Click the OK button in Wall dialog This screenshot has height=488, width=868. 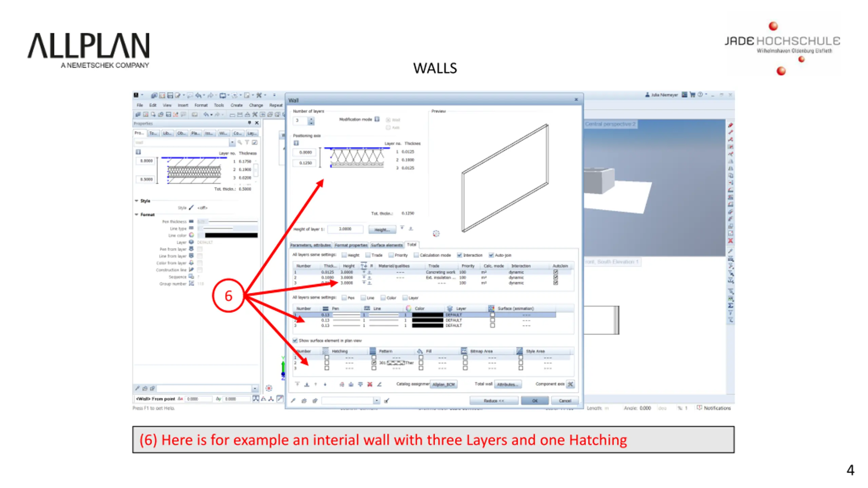coord(535,401)
